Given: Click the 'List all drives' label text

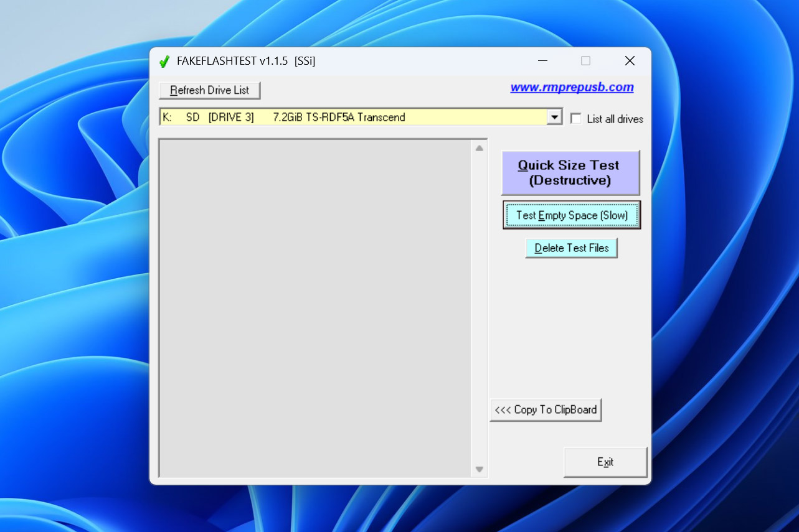Looking at the screenshot, I should coord(615,119).
